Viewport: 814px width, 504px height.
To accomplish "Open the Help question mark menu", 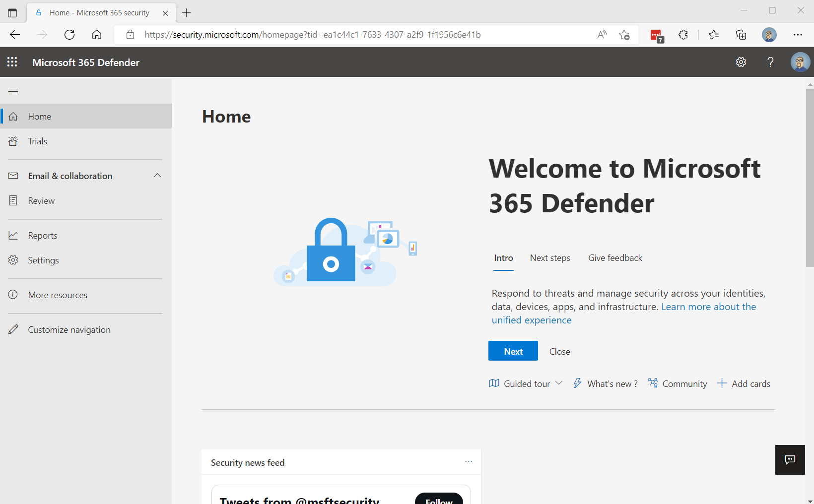I will (770, 62).
